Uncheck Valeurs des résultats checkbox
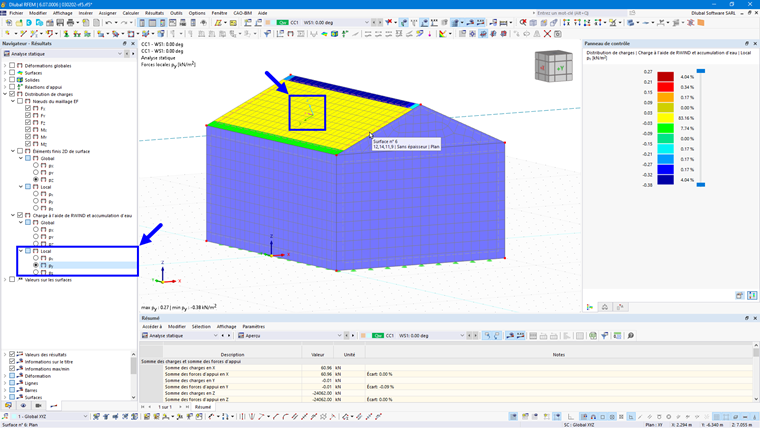This screenshot has width=760, height=428. pyautogui.click(x=12, y=354)
